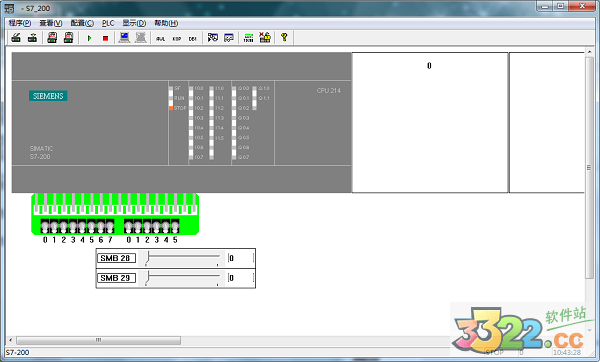Open the 程序(P) menu
The width and height of the screenshot is (600, 362).
(x=20, y=23)
